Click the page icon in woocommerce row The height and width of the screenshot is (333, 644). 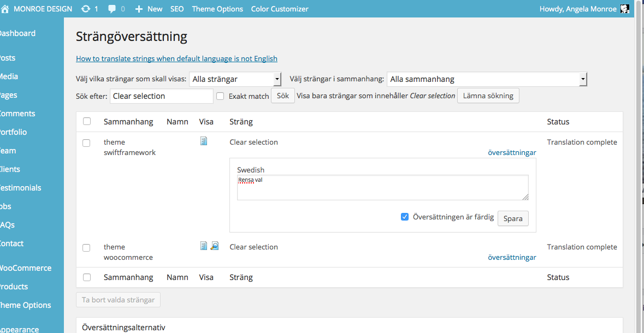point(204,246)
